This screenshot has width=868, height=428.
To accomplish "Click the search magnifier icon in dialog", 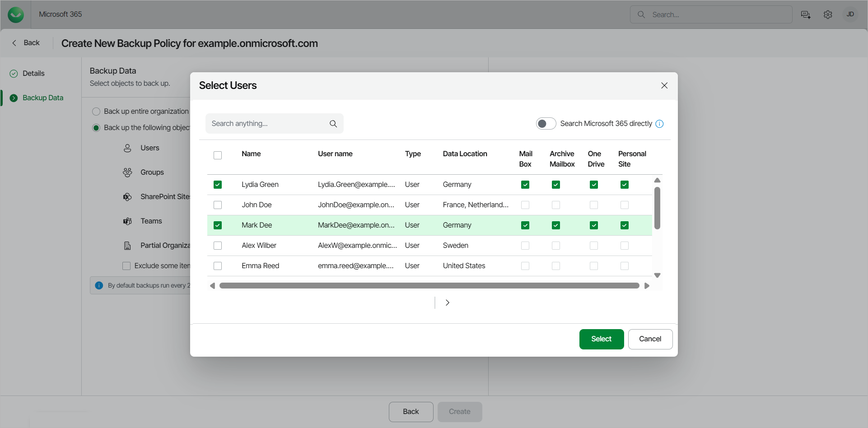I will coord(333,124).
